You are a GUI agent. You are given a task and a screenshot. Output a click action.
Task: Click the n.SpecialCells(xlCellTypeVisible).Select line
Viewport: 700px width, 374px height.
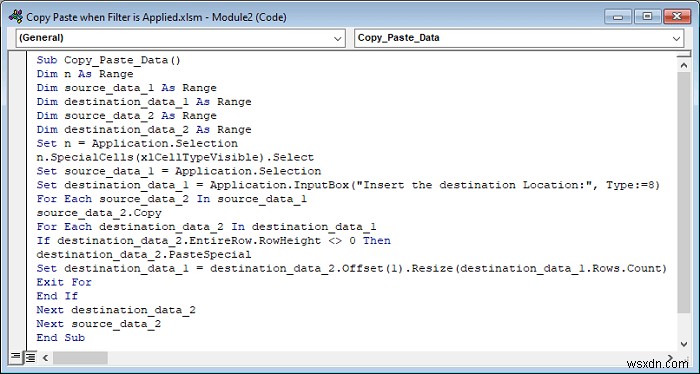175,157
